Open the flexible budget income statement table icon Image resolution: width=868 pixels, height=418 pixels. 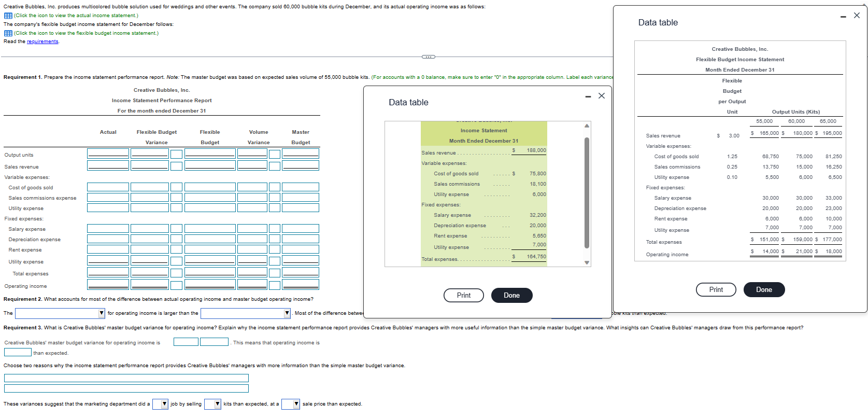8,33
